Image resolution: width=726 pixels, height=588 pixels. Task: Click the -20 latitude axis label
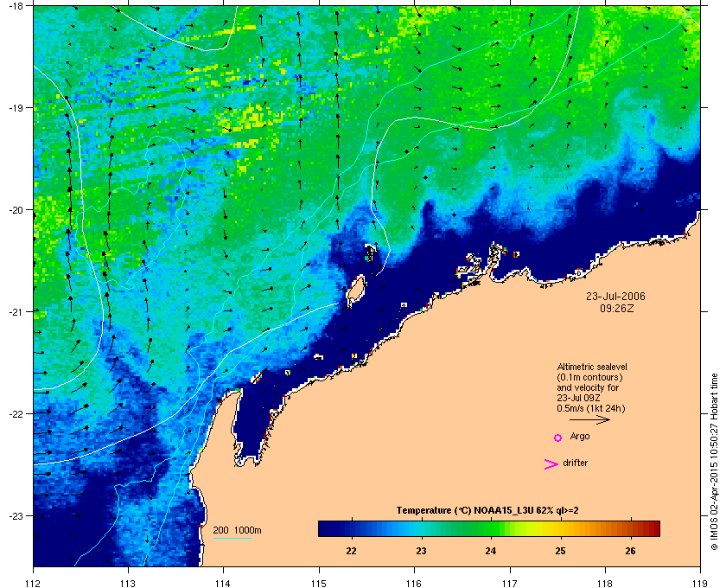(x=15, y=210)
